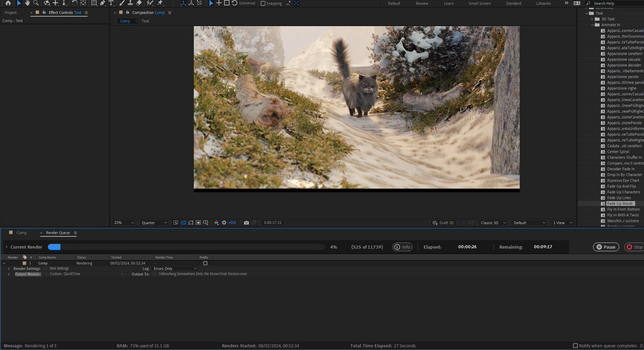644x350 pixels.
Task: Select the Small Screen workspace
Action: [x=479, y=3]
